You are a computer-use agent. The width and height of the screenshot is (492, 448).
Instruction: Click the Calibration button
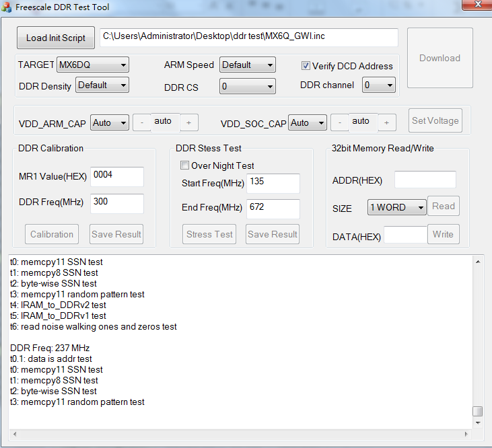tap(52, 234)
